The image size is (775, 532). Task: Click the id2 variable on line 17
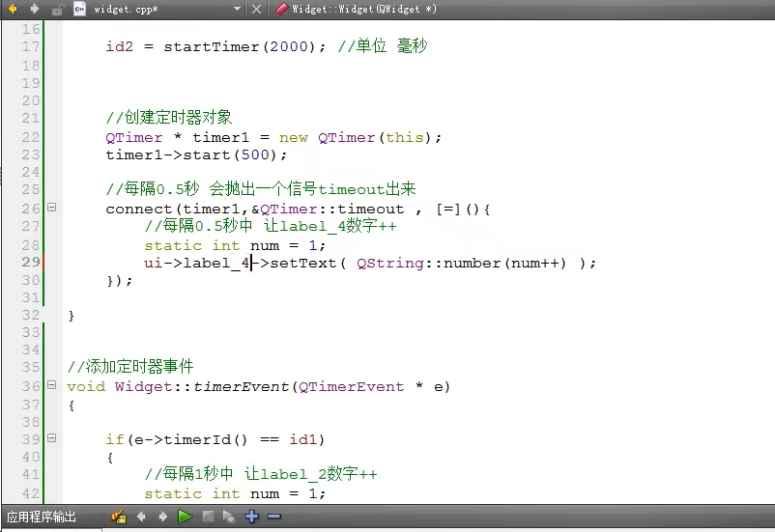tap(120, 47)
